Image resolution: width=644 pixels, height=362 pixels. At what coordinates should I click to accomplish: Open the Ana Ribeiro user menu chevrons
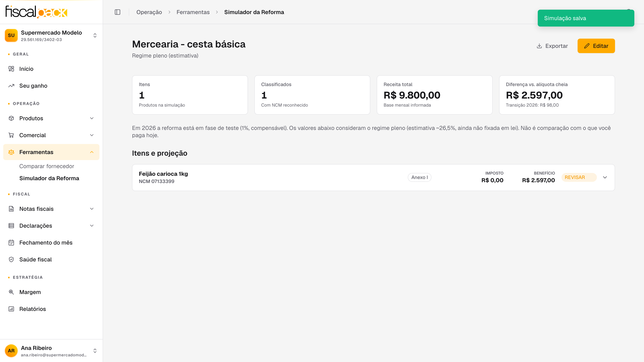tap(95, 351)
